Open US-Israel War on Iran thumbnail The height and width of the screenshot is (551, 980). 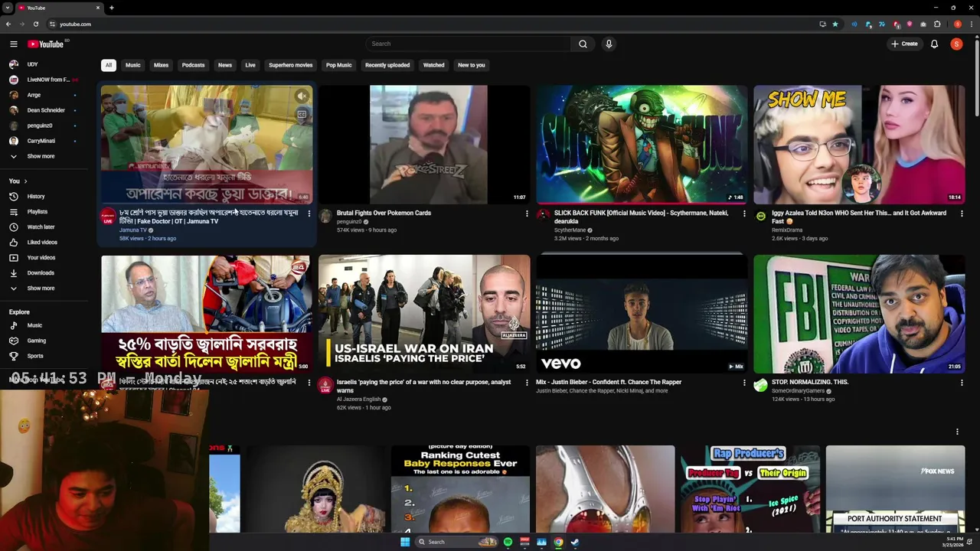(x=424, y=314)
